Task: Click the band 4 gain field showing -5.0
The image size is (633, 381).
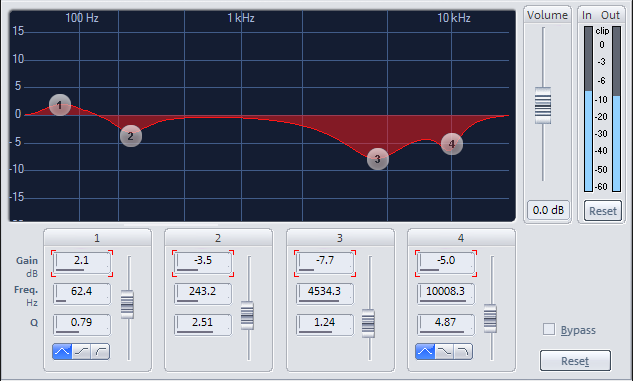Action: click(446, 263)
